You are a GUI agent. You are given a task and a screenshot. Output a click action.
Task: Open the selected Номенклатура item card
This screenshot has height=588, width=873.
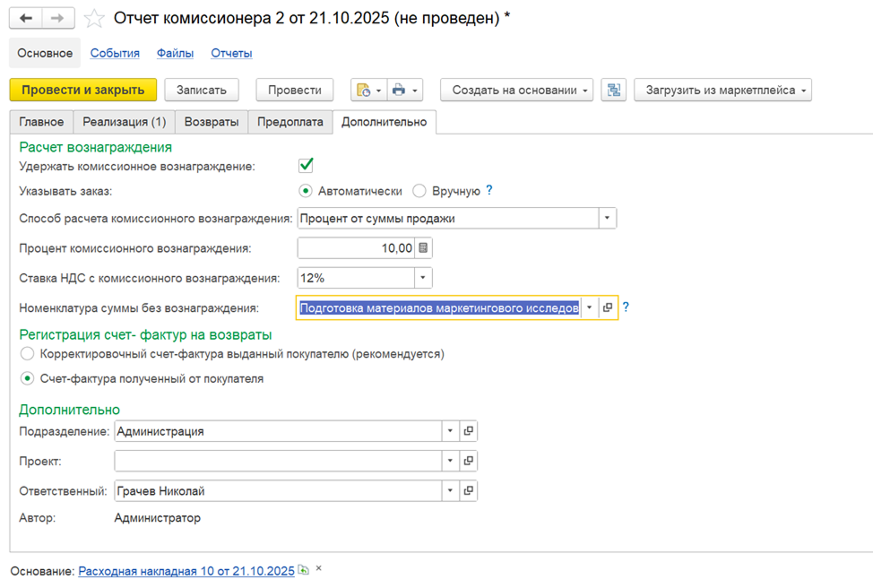(x=608, y=307)
